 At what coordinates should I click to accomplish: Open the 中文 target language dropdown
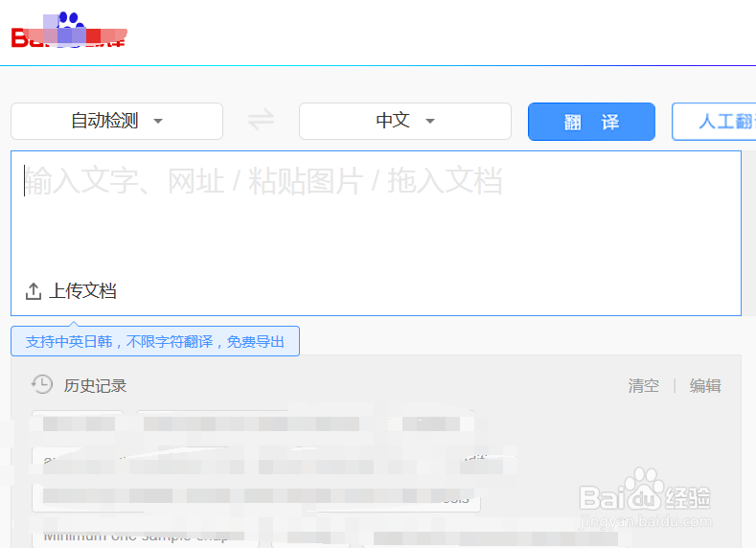coord(405,121)
